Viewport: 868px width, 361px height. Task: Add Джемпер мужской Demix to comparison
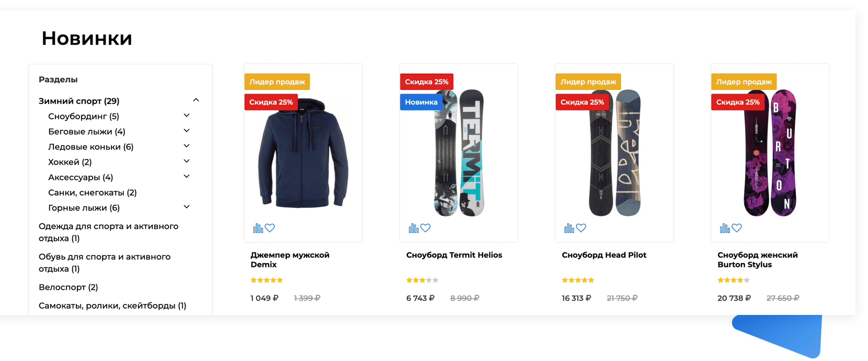[258, 228]
